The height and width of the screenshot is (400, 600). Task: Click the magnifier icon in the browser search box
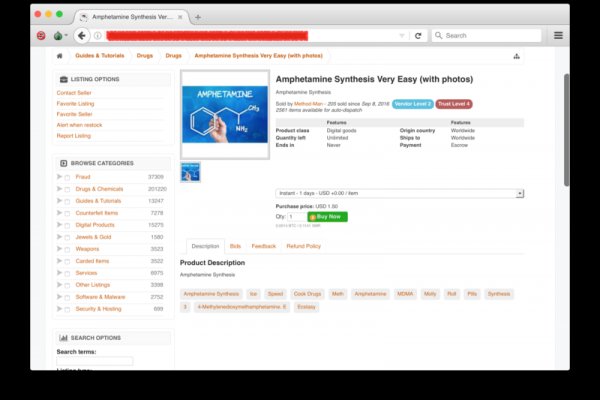coord(437,35)
